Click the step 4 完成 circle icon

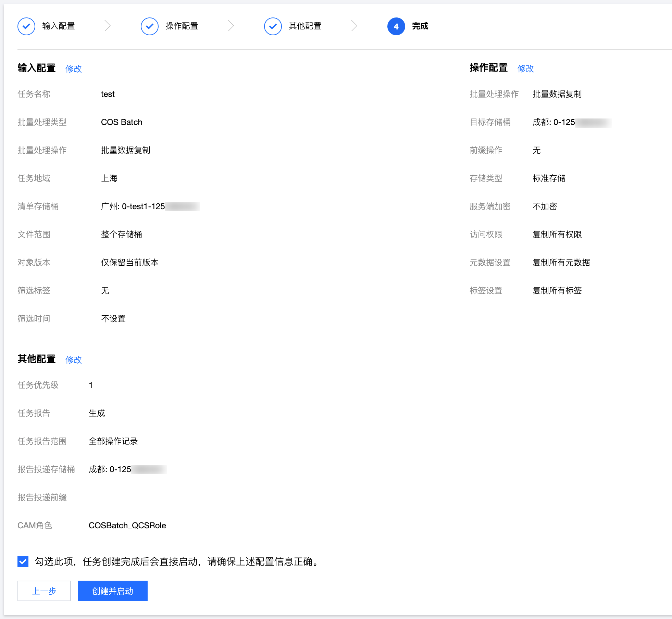pos(396,26)
